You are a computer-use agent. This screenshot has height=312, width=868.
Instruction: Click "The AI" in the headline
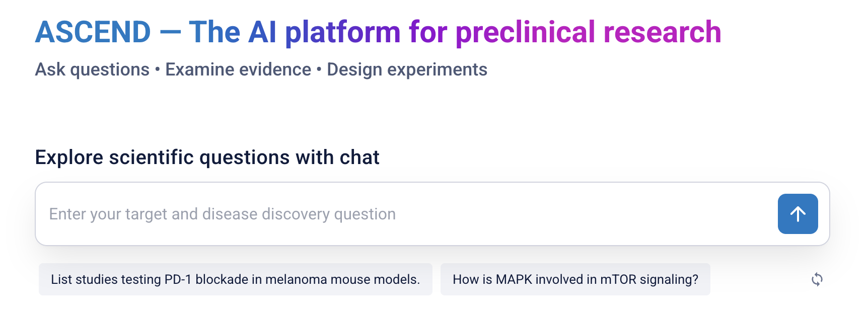tap(233, 32)
